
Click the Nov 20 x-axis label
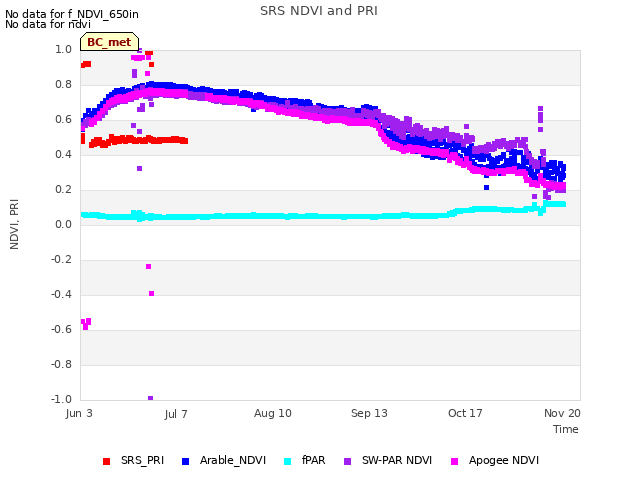562,413
